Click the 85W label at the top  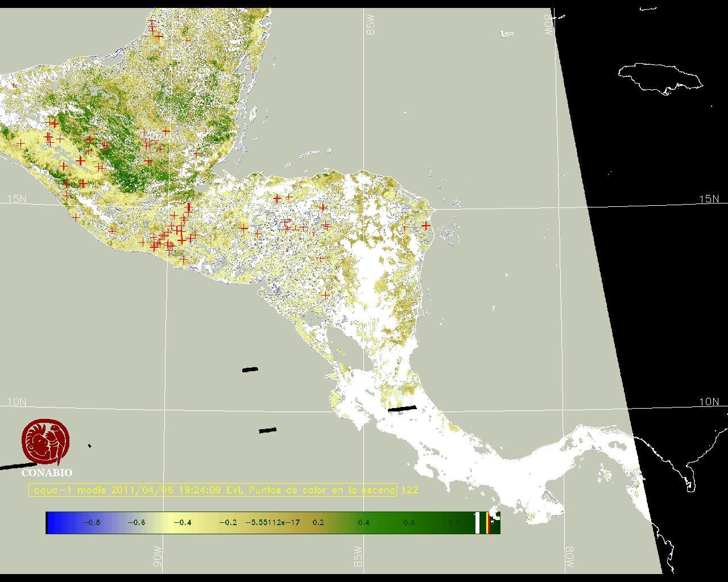click(x=371, y=25)
